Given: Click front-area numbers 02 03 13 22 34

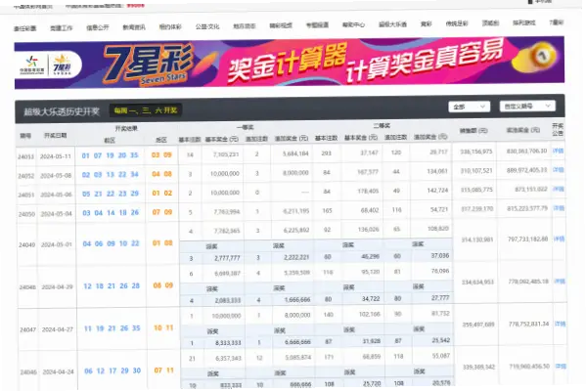Looking at the screenshot, I should pos(111,174).
